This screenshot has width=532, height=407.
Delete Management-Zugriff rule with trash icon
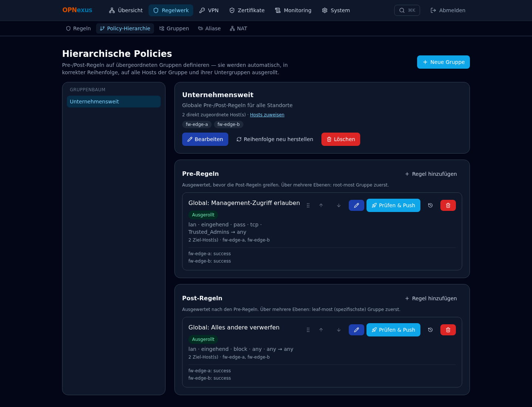448,205
